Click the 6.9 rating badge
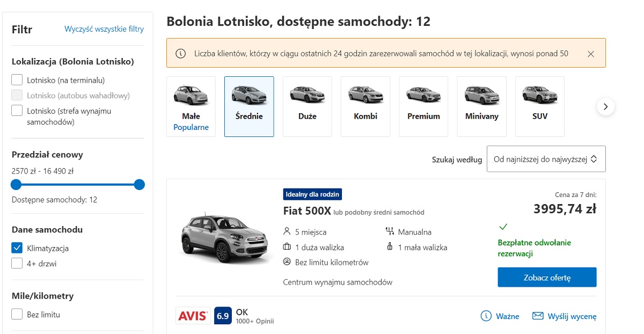Viewport: 644px width, 334px height. pyautogui.click(x=223, y=316)
